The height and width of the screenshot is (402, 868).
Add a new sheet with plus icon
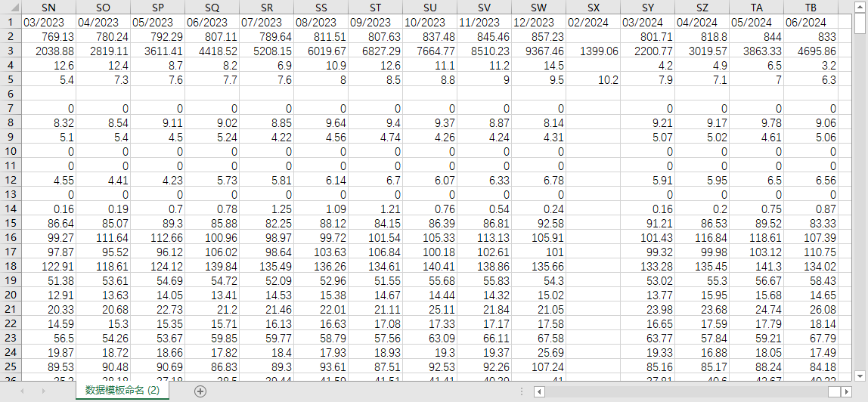pyautogui.click(x=200, y=391)
